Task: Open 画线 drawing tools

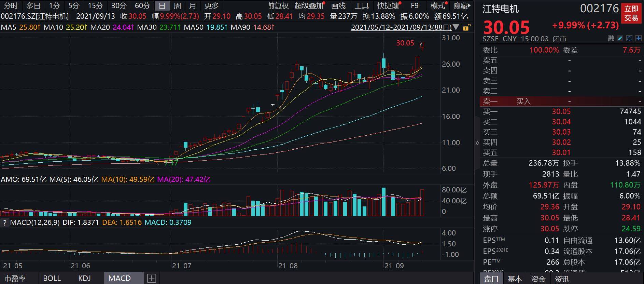Action: (338, 6)
